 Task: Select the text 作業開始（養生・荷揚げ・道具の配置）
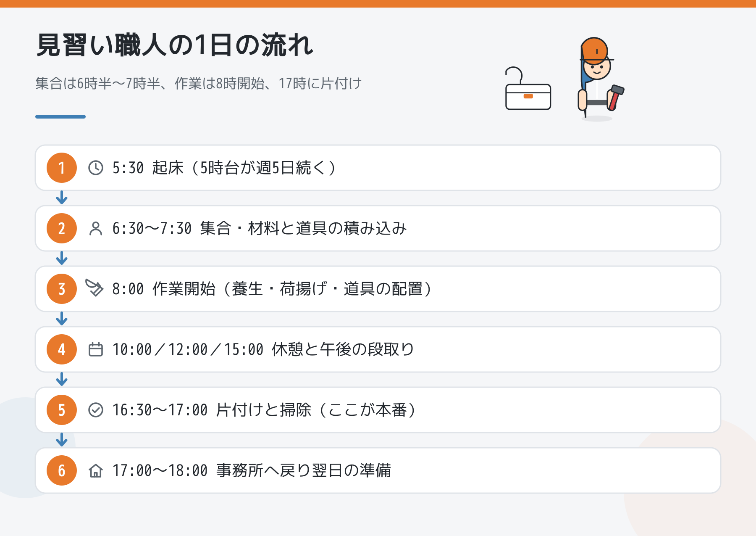(292, 289)
